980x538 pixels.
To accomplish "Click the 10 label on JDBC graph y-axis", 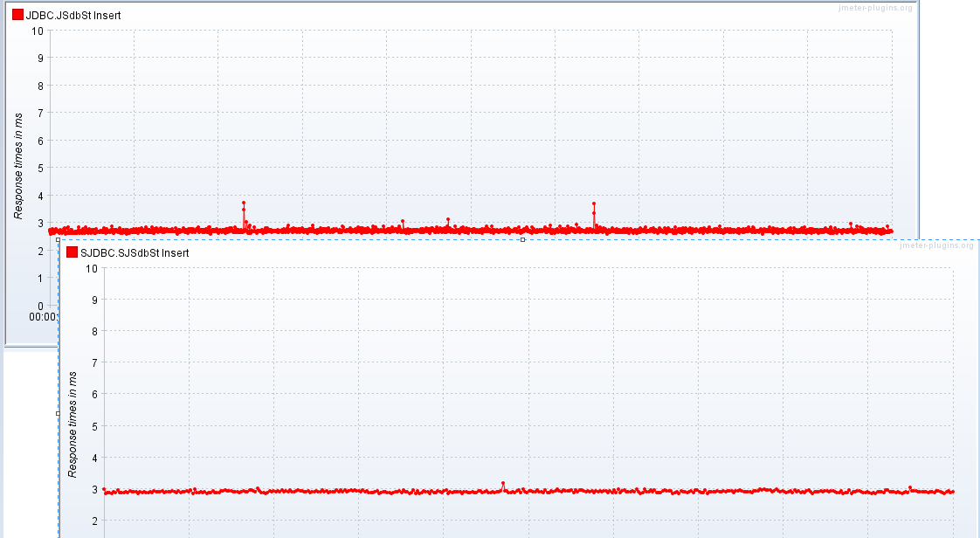I will click(x=38, y=31).
